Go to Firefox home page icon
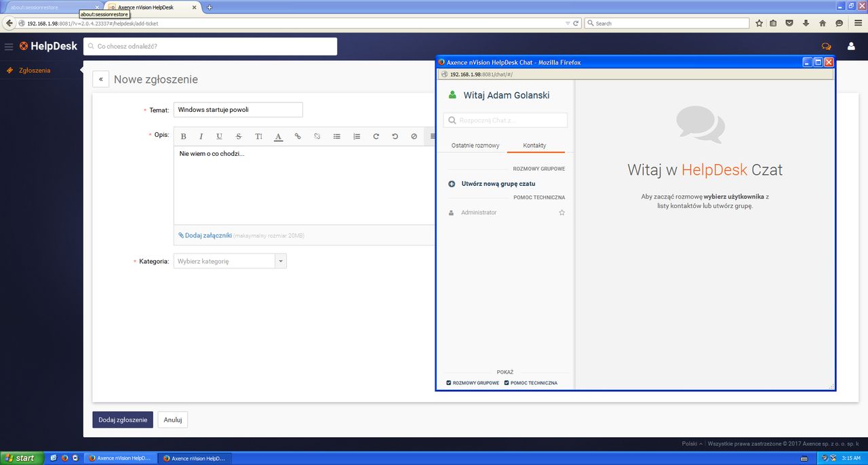Image resolution: width=868 pixels, height=465 pixels. (x=823, y=23)
